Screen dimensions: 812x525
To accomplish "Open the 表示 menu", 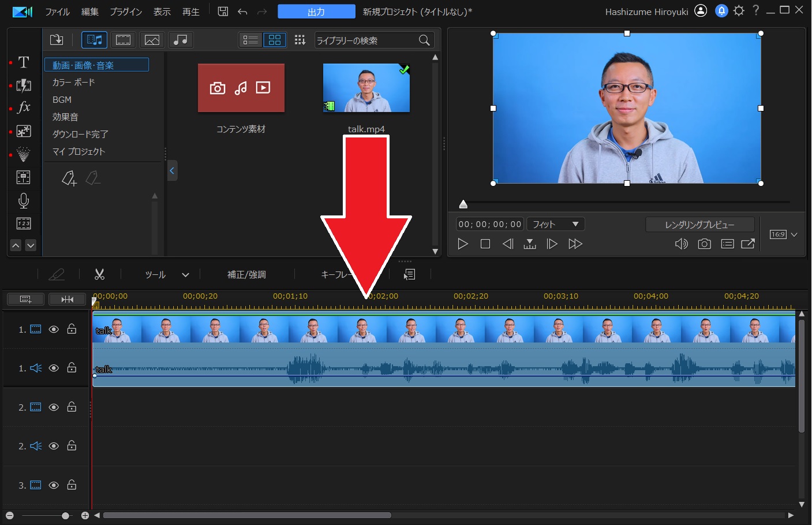I will click(x=162, y=12).
